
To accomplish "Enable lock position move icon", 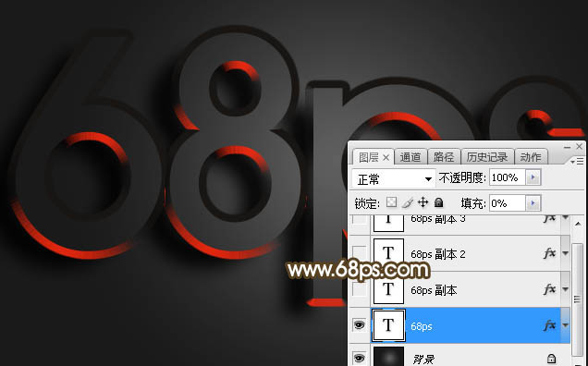I will 423,202.
